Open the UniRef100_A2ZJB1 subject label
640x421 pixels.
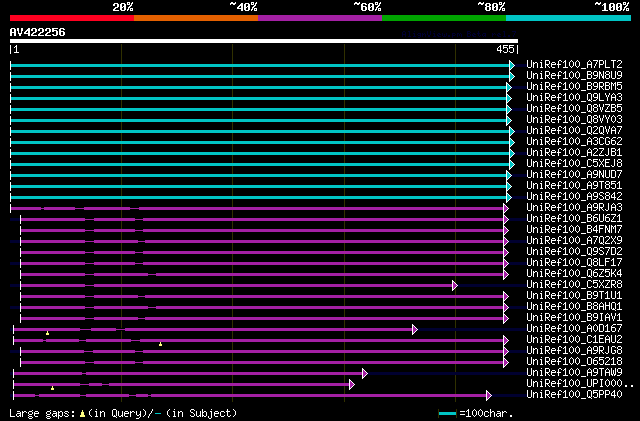[574, 153]
